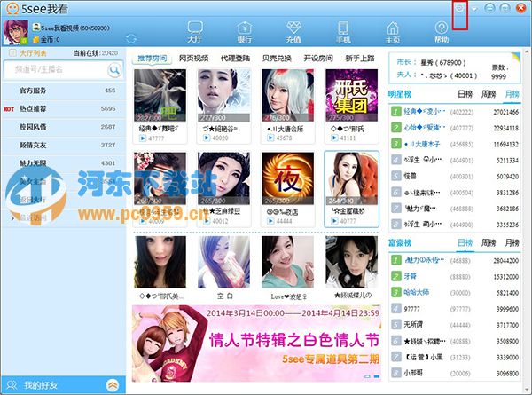The height and width of the screenshot is (395, 532).
Task: Switch to 贝壳兑换 tab
Action: click(x=277, y=59)
